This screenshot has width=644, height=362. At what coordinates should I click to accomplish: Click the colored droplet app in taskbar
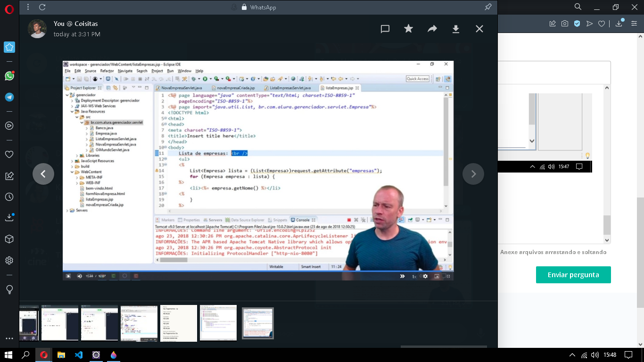(x=114, y=355)
